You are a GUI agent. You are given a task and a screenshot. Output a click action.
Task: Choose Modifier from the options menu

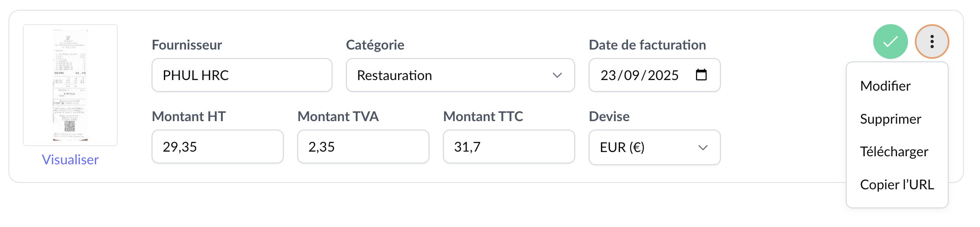coord(885,86)
